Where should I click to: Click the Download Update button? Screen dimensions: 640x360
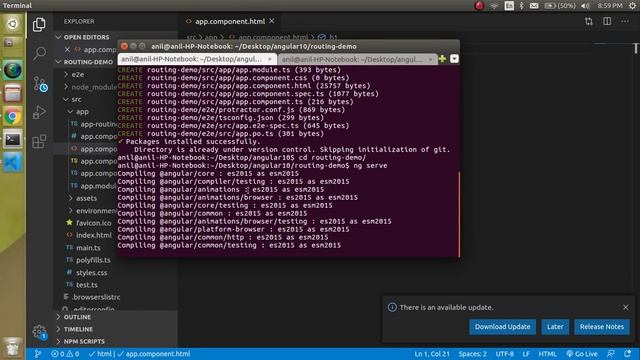pos(502,327)
